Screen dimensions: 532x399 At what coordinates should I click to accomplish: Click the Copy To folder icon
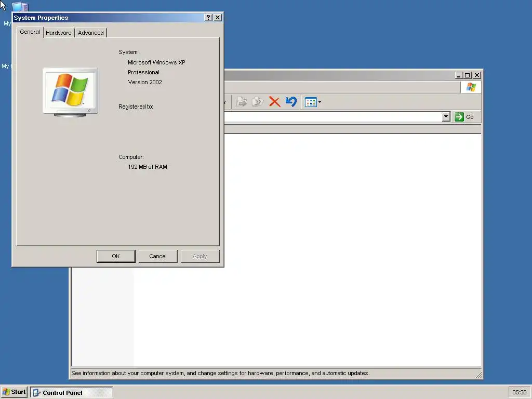click(258, 102)
